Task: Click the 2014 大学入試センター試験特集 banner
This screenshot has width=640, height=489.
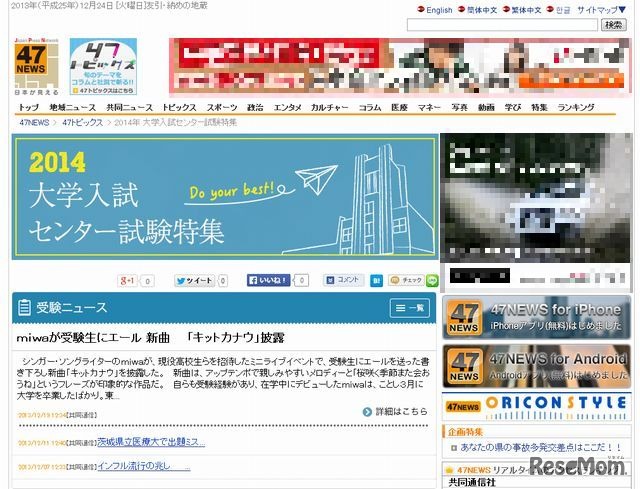Action: [x=225, y=197]
